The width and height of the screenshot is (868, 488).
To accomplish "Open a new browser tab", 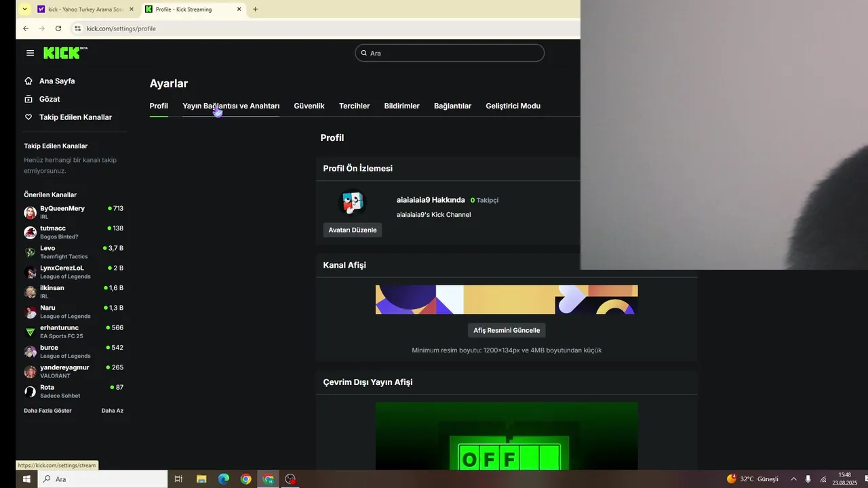I will coord(255,9).
